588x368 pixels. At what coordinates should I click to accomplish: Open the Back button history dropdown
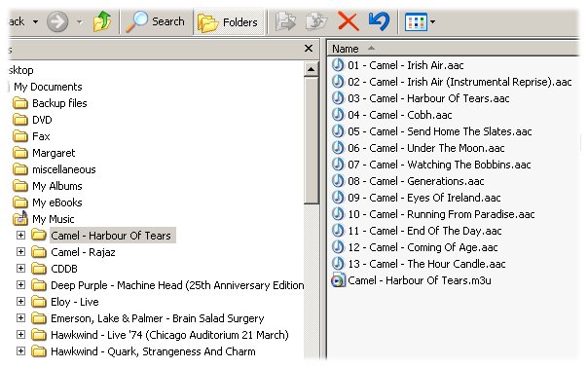pyautogui.click(x=35, y=21)
